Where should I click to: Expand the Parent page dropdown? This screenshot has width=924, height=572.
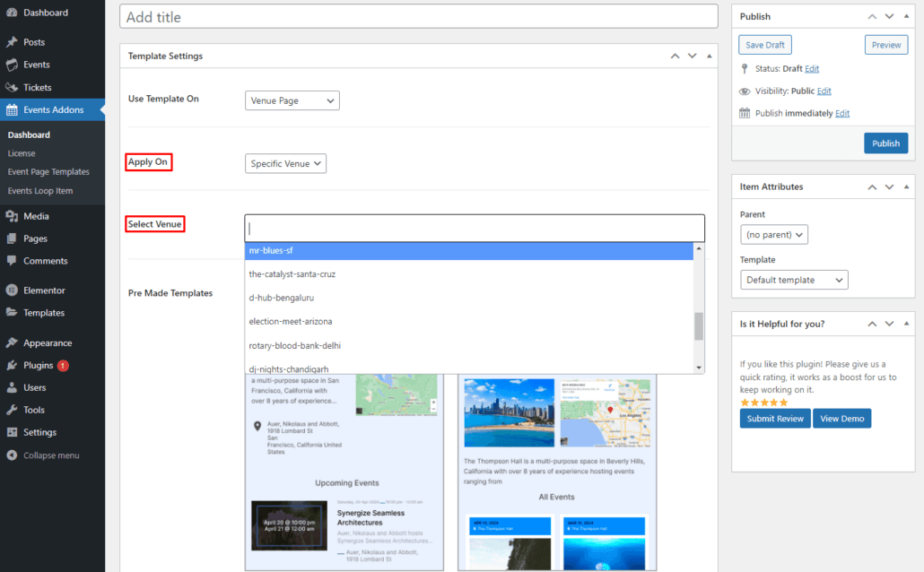click(x=774, y=235)
